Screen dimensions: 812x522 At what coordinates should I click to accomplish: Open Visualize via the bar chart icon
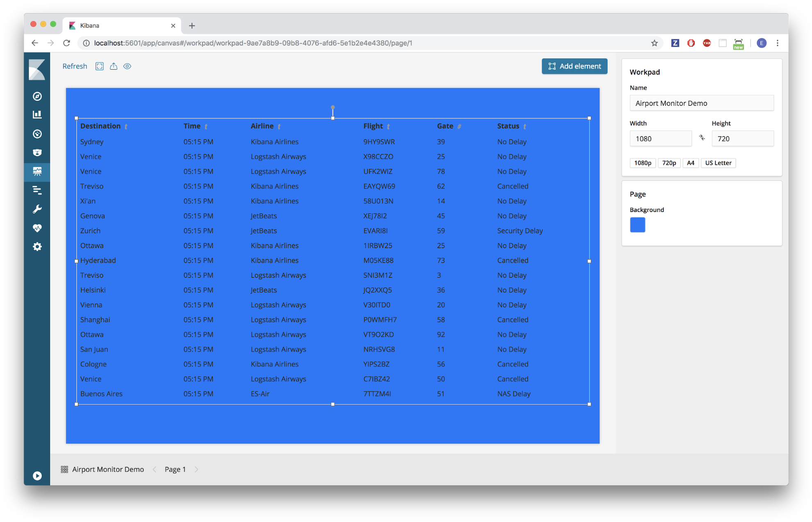coord(37,114)
